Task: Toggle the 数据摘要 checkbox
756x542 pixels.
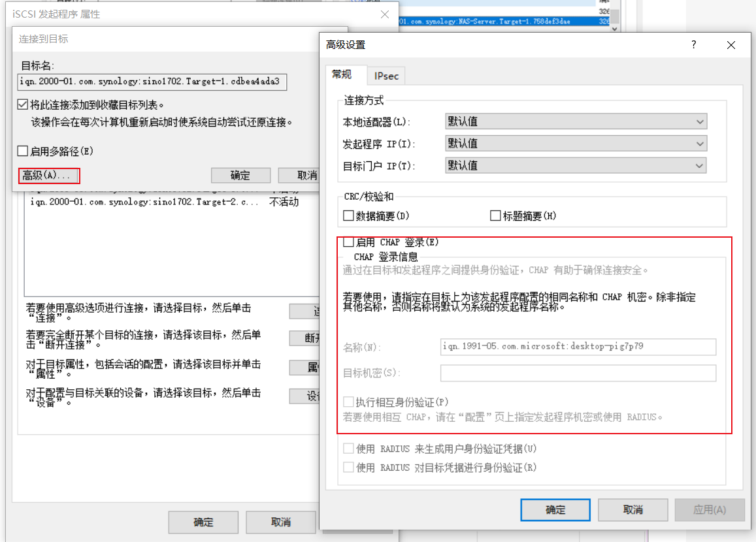Action: pyautogui.click(x=348, y=215)
